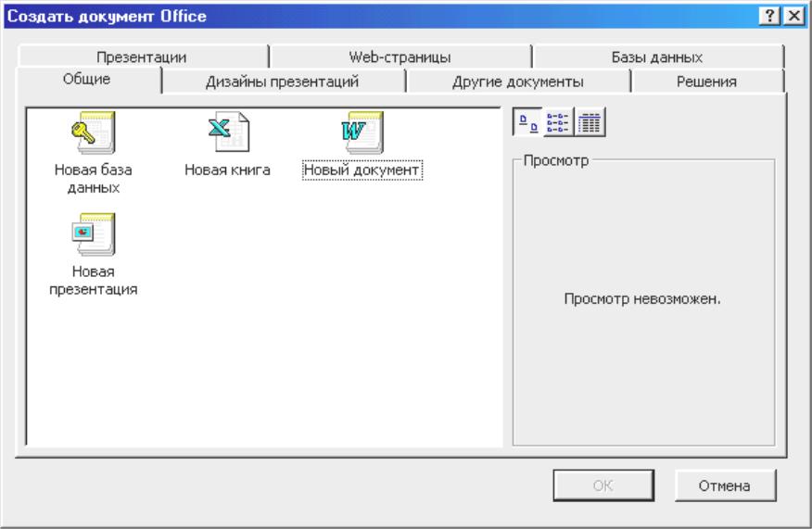Switch to the Решения tab

(x=706, y=82)
